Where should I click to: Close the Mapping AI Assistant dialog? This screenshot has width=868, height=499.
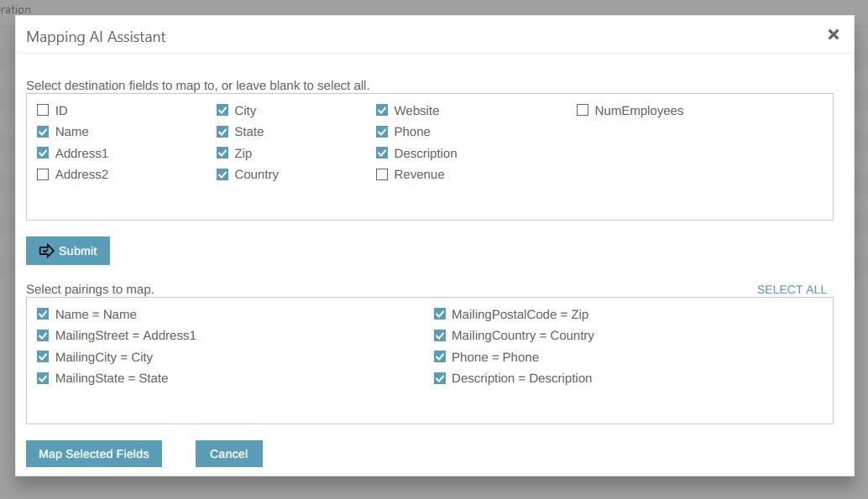tap(833, 34)
